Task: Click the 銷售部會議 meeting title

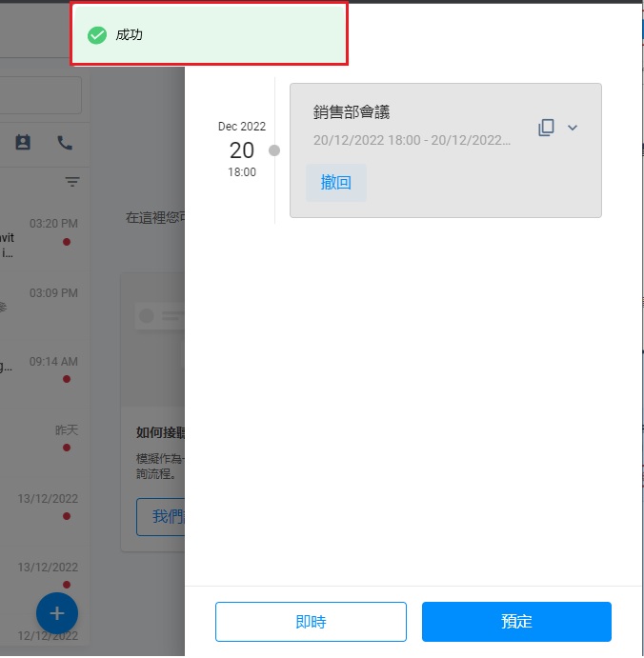Action: 352,112
